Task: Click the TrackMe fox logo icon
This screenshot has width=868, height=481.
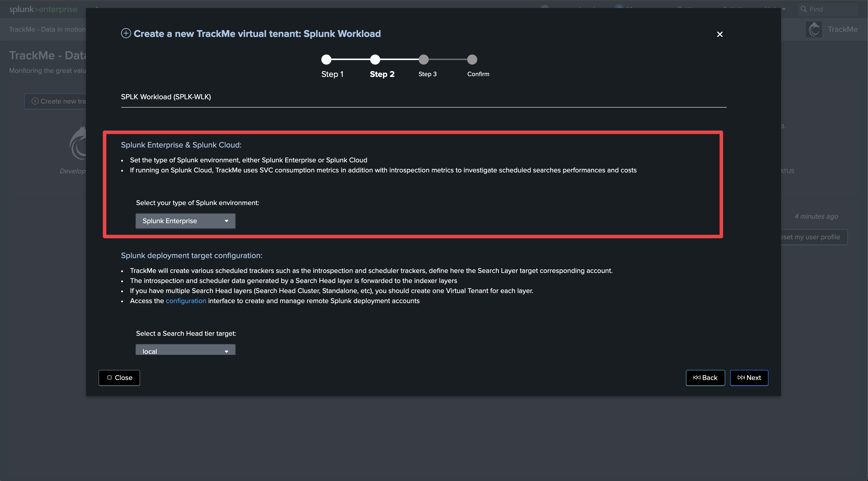Action: click(x=814, y=30)
